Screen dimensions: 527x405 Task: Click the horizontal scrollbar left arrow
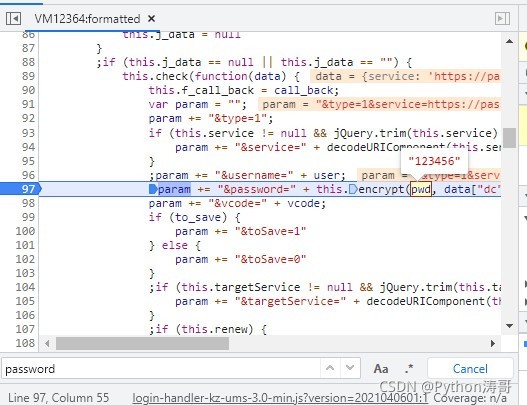[x=47, y=343]
